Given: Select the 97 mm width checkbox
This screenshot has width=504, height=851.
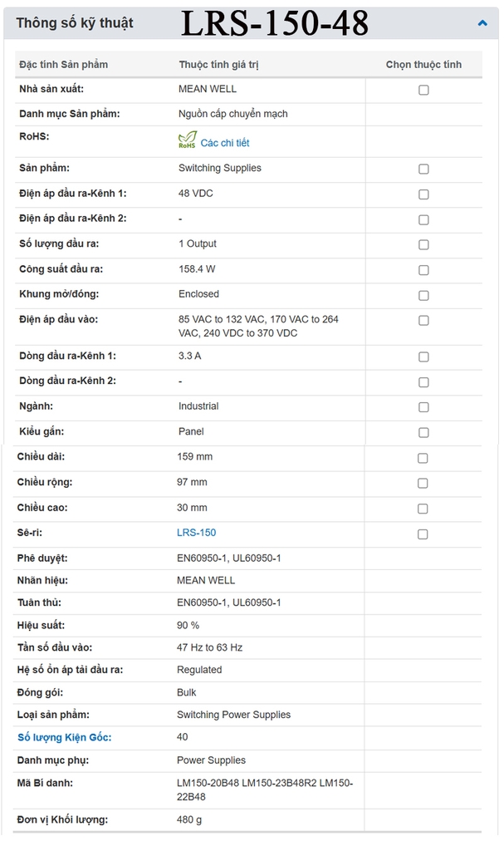Looking at the screenshot, I should click(423, 483).
